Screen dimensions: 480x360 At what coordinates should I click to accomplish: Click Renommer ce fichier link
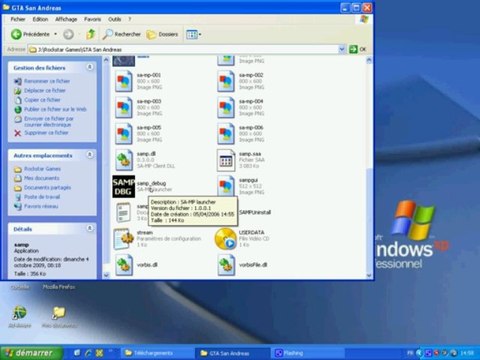(47, 81)
